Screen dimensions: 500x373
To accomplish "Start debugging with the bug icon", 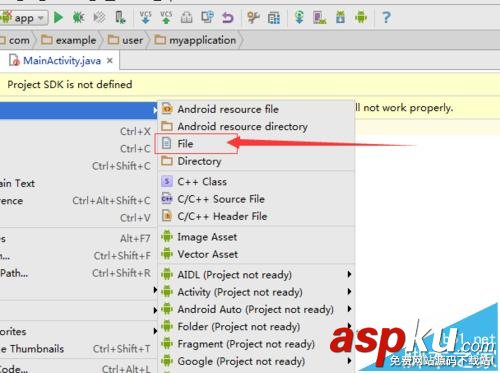I will tap(79, 17).
